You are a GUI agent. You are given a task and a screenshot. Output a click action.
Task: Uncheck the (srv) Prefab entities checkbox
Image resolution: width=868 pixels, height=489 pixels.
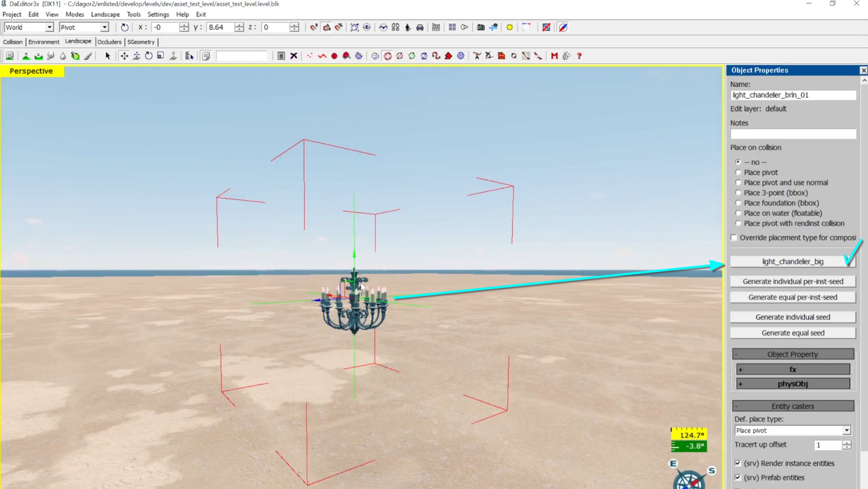click(738, 478)
